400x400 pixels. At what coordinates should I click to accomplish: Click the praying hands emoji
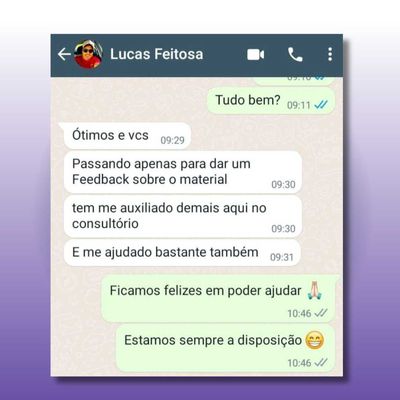point(314,290)
